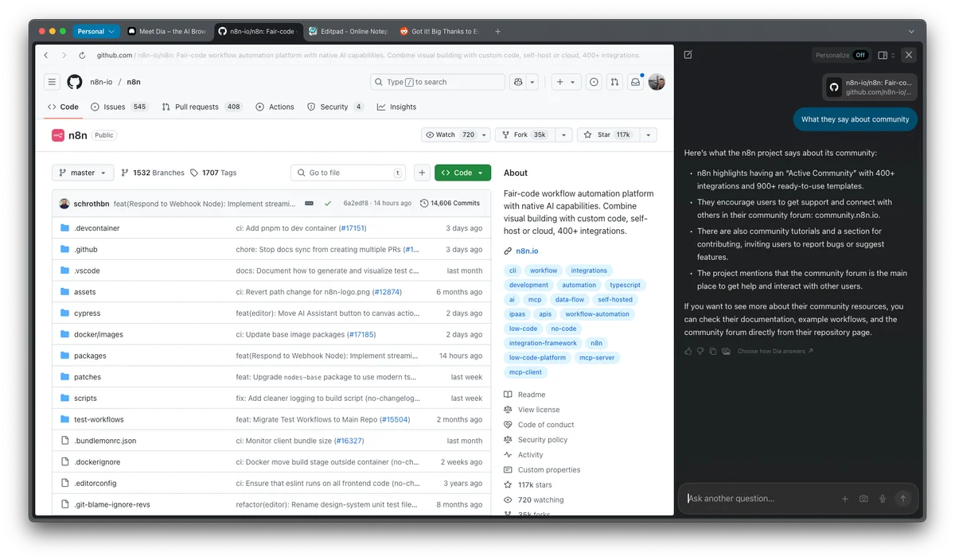The width and height of the screenshot is (955, 560).
Task: Open Choose how Dia answers link
Action: pyautogui.click(x=775, y=351)
